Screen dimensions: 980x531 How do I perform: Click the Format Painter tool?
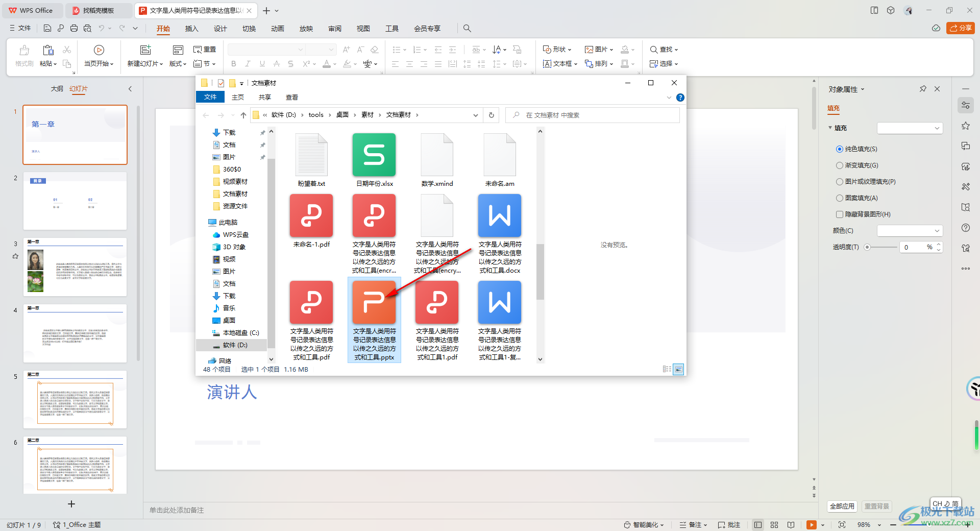[x=24, y=56]
